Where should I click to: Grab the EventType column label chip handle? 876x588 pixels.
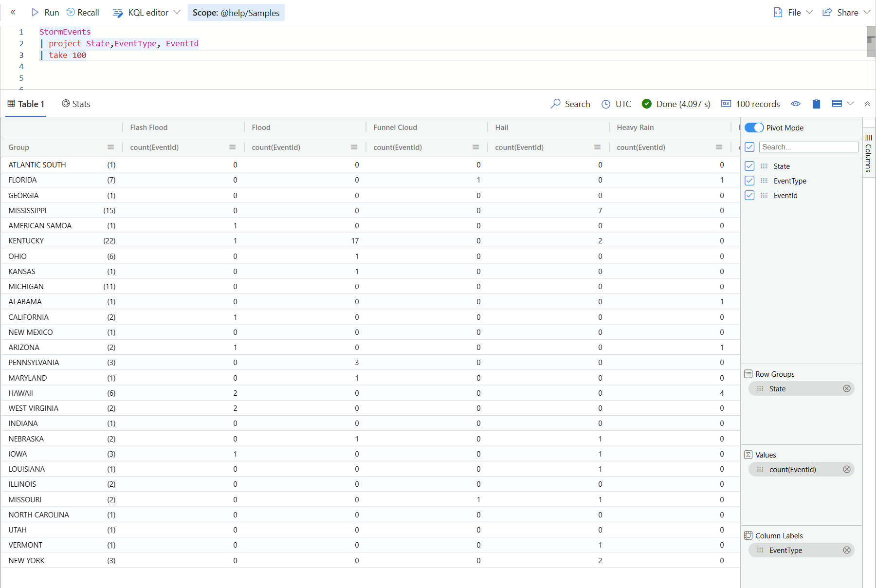click(760, 550)
